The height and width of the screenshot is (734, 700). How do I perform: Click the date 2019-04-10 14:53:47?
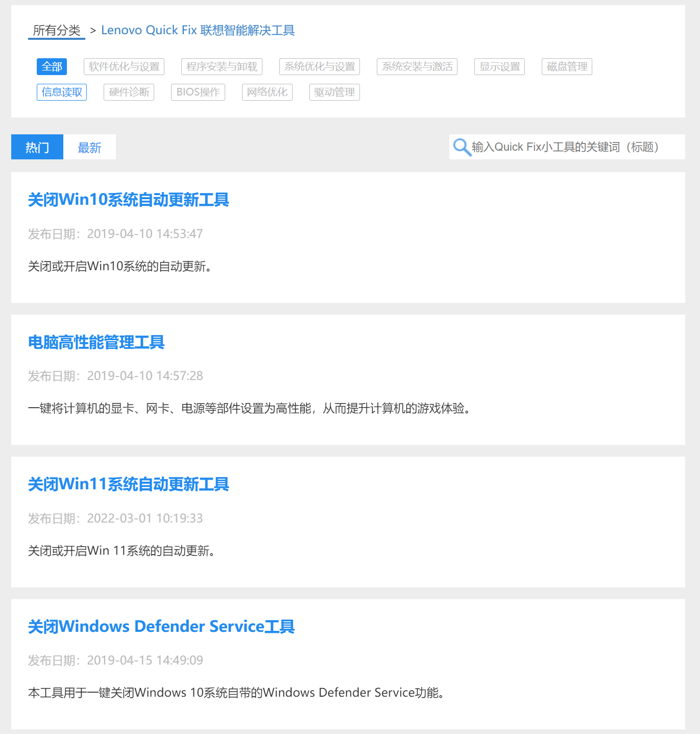pos(145,234)
